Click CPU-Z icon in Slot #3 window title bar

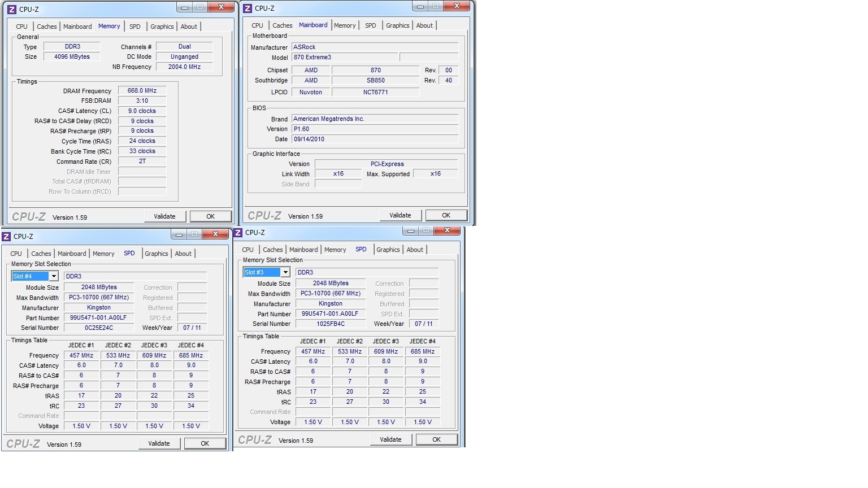pos(238,233)
